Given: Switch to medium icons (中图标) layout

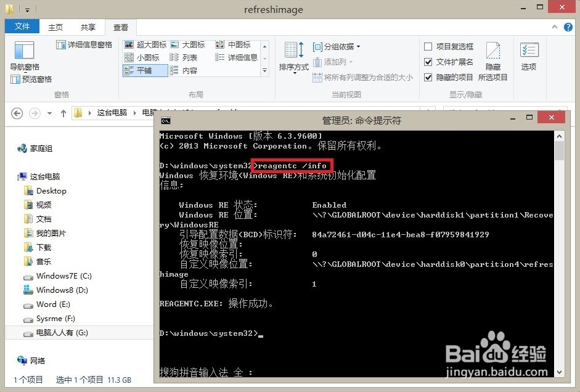Looking at the screenshot, I should pyautogui.click(x=233, y=45).
